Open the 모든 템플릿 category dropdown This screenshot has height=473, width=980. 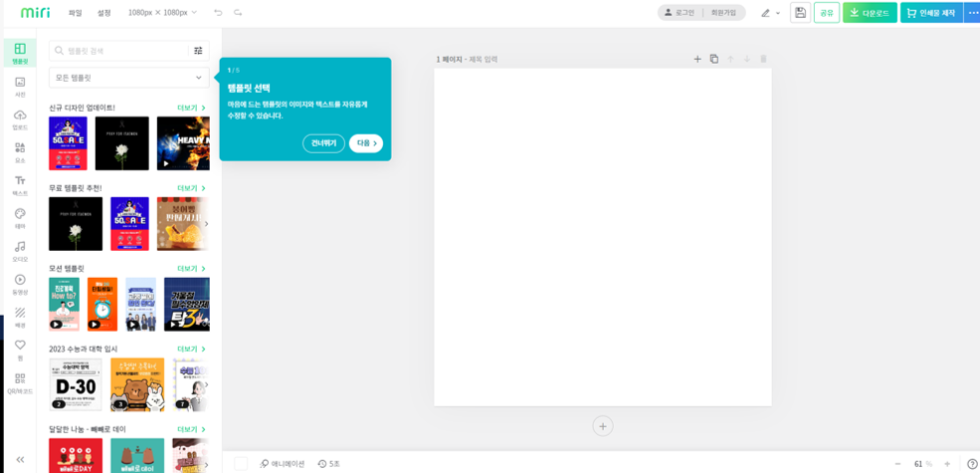click(128, 78)
